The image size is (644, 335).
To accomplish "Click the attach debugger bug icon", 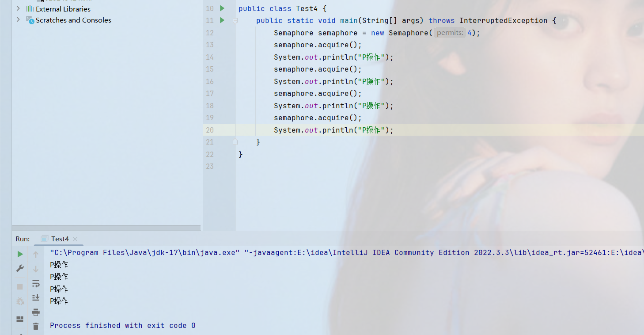I will (x=20, y=301).
